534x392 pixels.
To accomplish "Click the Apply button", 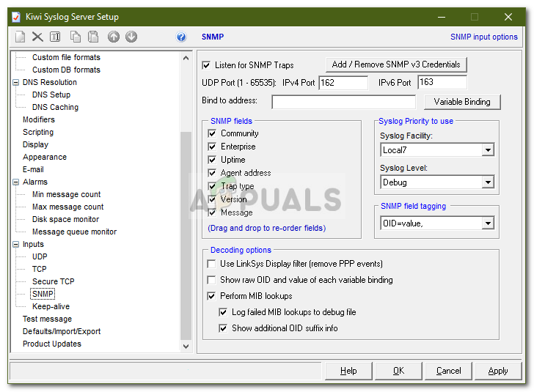I will pyautogui.click(x=498, y=371).
